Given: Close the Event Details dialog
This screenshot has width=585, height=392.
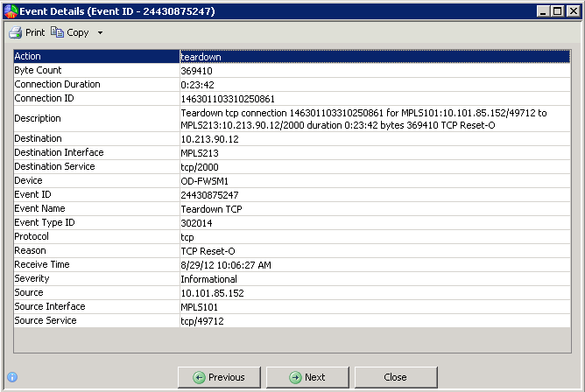Looking at the screenshot, I should tap(396, 377).
